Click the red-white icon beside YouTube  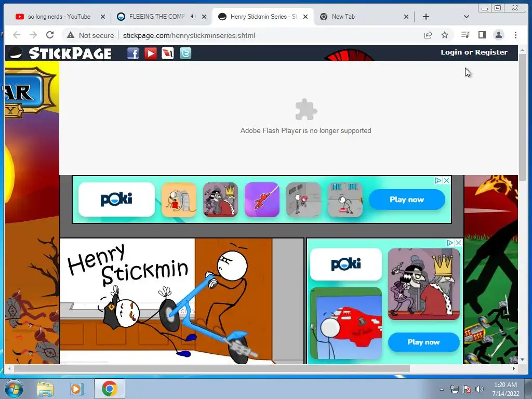click(168, 54)
